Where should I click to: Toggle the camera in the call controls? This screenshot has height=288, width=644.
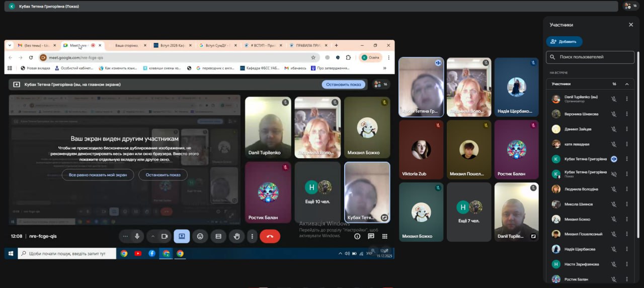point(164,236)
